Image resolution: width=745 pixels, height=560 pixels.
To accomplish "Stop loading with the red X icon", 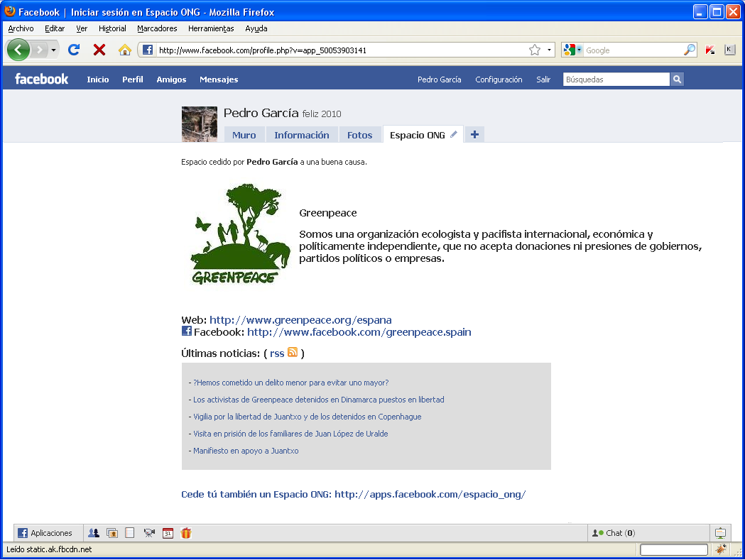I will coord(99,50).
